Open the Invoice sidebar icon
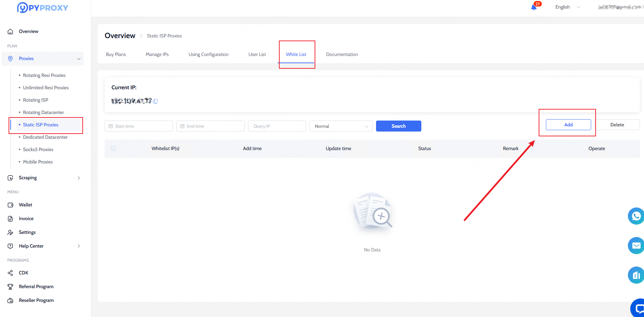This screenshot has width=644, height=317. coord(10,219)
